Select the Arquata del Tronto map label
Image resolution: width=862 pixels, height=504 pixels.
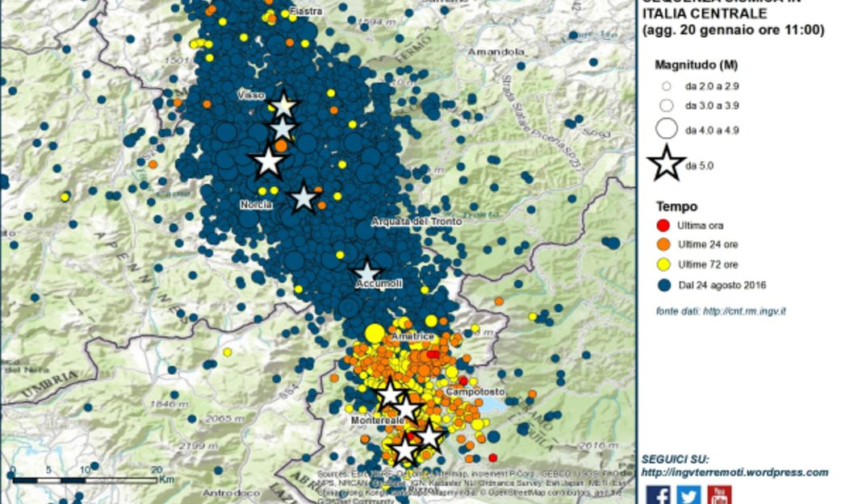click(x=416, y=222)
